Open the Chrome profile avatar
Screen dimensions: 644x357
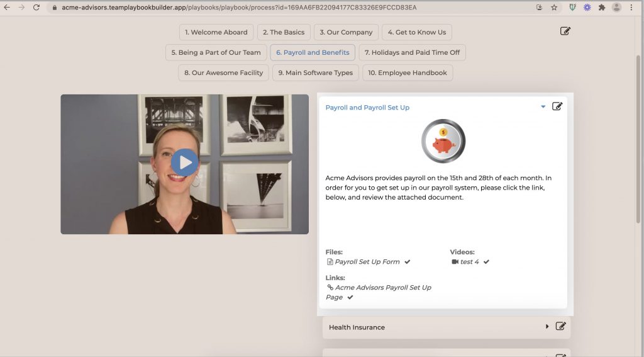pos(616,8)
